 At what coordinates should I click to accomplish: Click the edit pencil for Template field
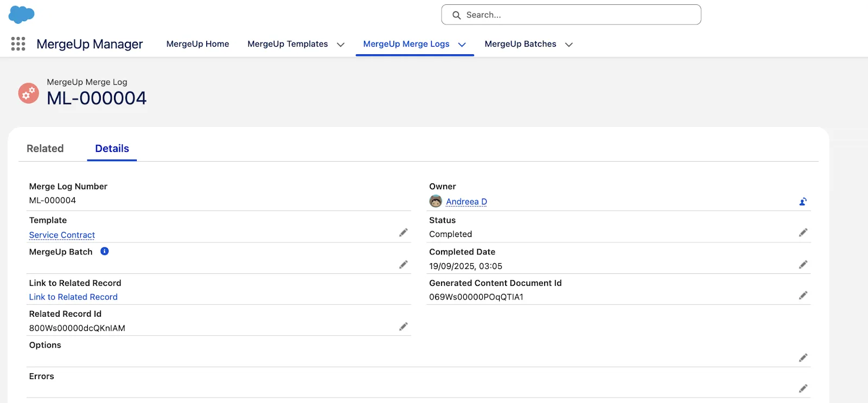pyautogui.click(x=403, y=233)
